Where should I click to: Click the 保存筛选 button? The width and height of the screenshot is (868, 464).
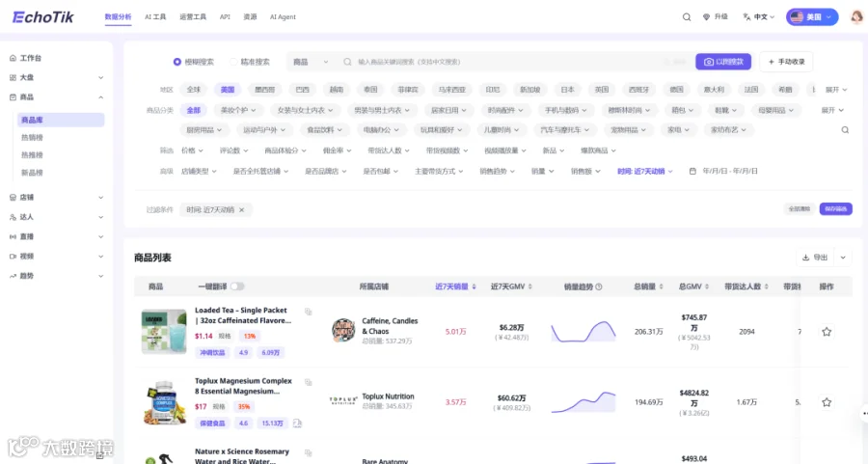pyautogui.click(x=835, y=209)
